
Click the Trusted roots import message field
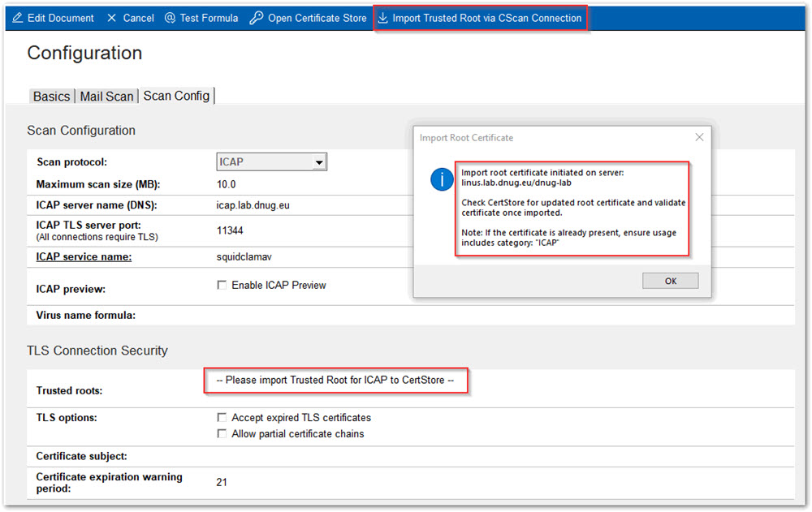(335, 381)
